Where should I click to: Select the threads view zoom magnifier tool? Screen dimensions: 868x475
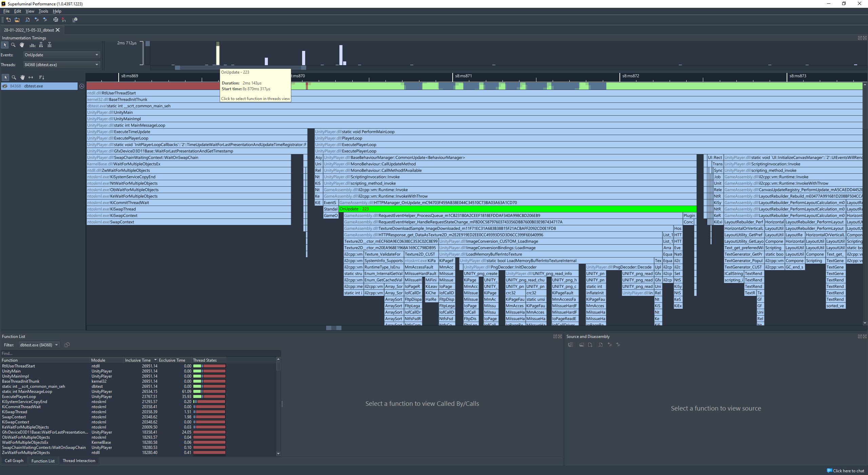(14, 77)
